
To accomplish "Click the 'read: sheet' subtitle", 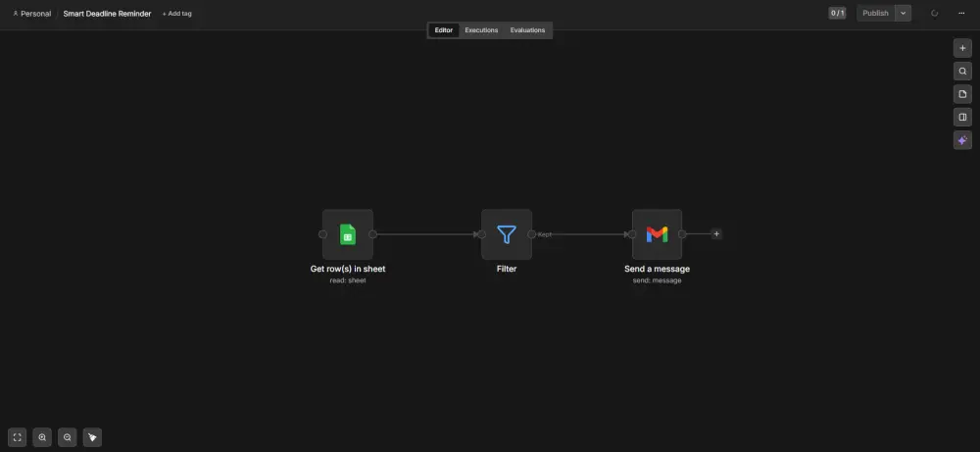I will pos(348,280).
